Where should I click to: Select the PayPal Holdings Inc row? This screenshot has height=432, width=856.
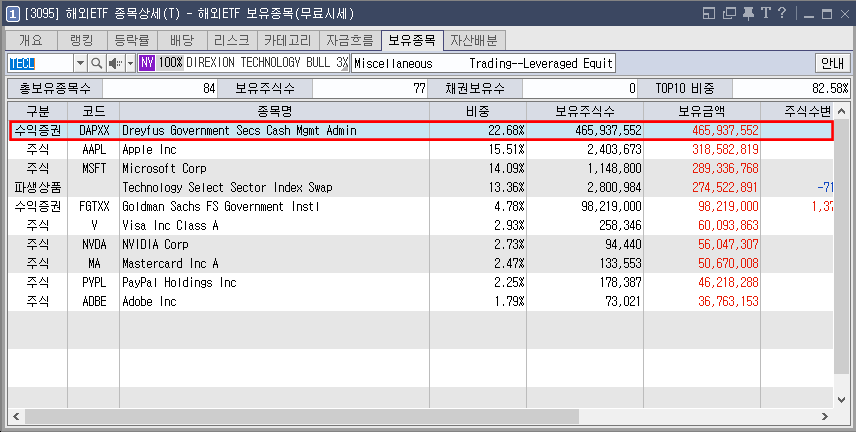[421, 282]
